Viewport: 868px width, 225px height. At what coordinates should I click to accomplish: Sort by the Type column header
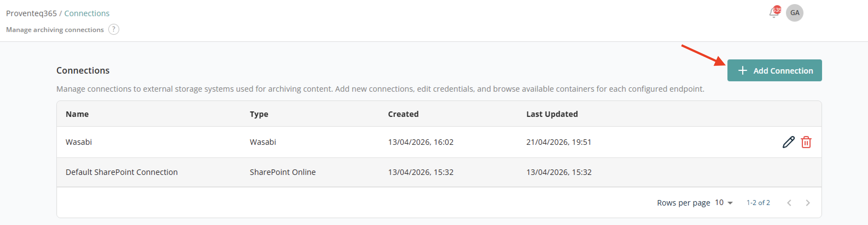tap(259, 114)
